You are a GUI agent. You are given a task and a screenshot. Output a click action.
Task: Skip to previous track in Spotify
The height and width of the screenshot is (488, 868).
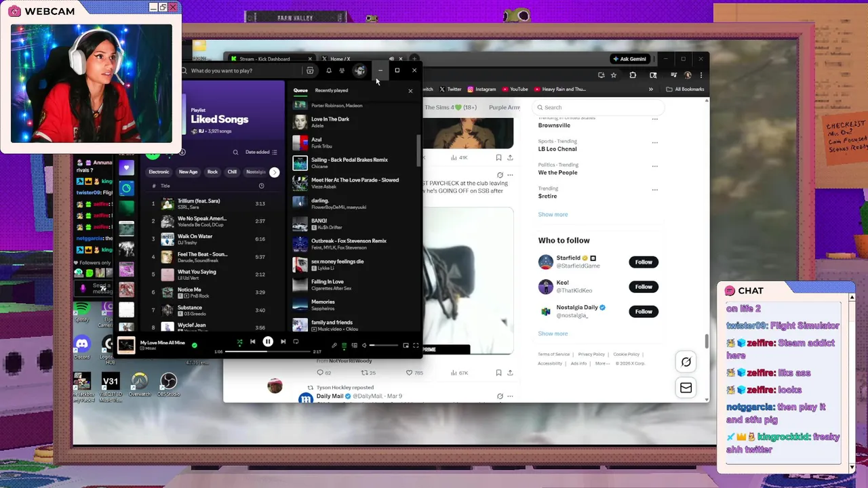pos(253,342)
